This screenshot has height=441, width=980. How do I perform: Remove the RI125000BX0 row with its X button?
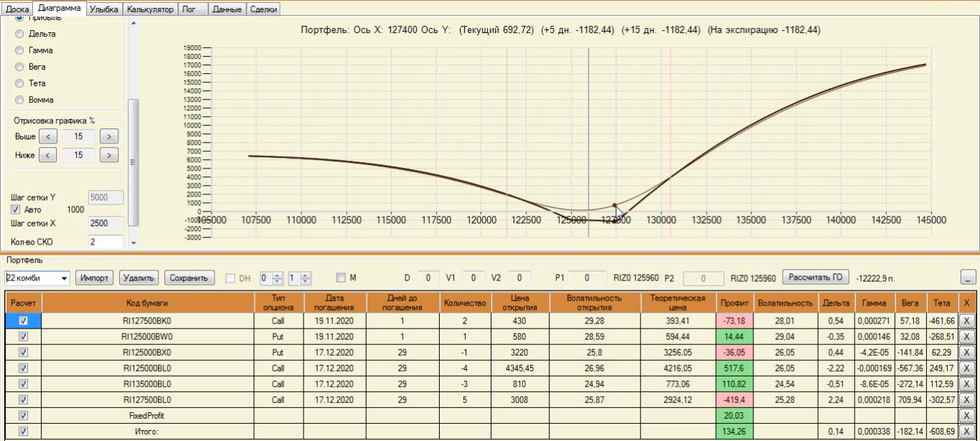tap(966, 352)
